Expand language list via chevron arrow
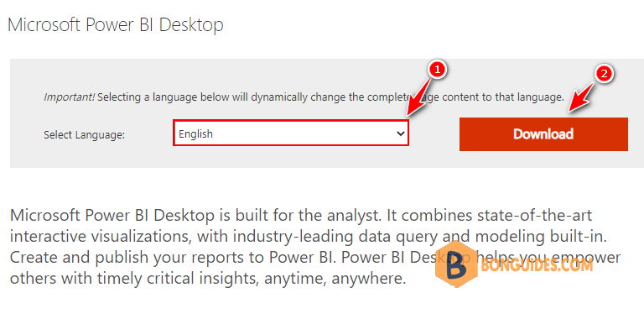 [400, 133]
